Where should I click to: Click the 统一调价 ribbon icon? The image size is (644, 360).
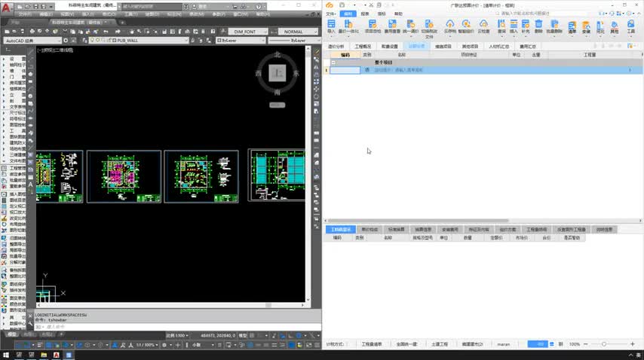tap(411, 26)
